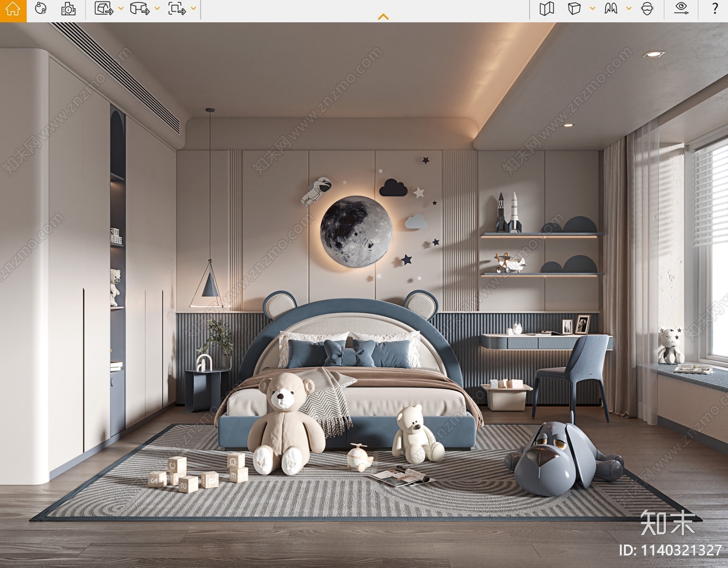Click the render image export icon
The width and height of the screenshot is (728, 568).
(104, 8)
